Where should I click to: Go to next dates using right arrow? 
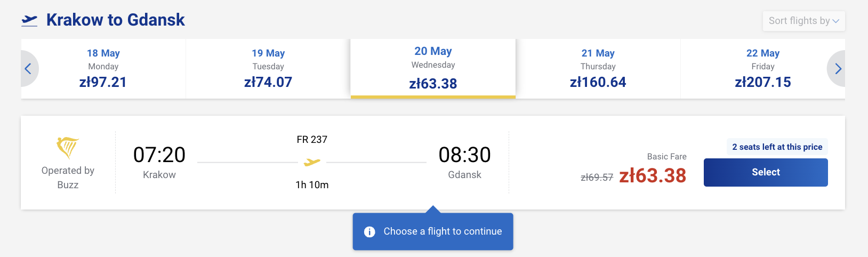point(838,69)
